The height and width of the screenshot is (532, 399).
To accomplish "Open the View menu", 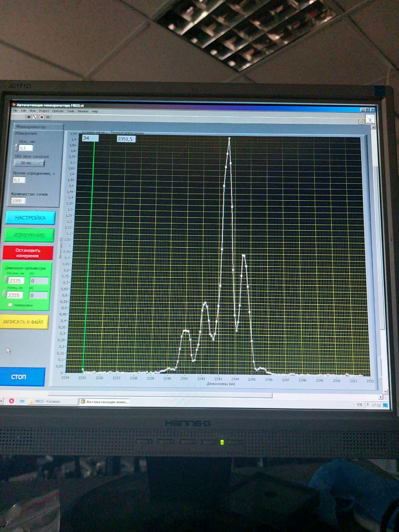I will coord(32,111).
